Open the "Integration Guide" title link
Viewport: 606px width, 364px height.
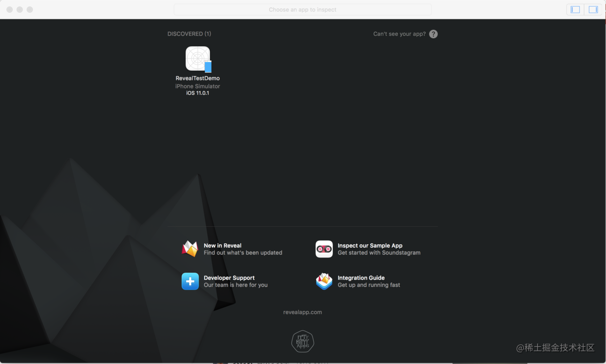click(x=361, y=278)
